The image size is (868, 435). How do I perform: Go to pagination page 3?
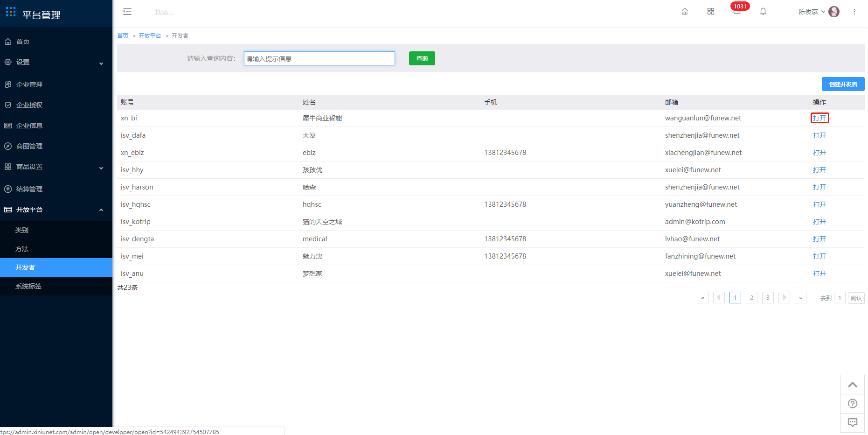(768, 298)
